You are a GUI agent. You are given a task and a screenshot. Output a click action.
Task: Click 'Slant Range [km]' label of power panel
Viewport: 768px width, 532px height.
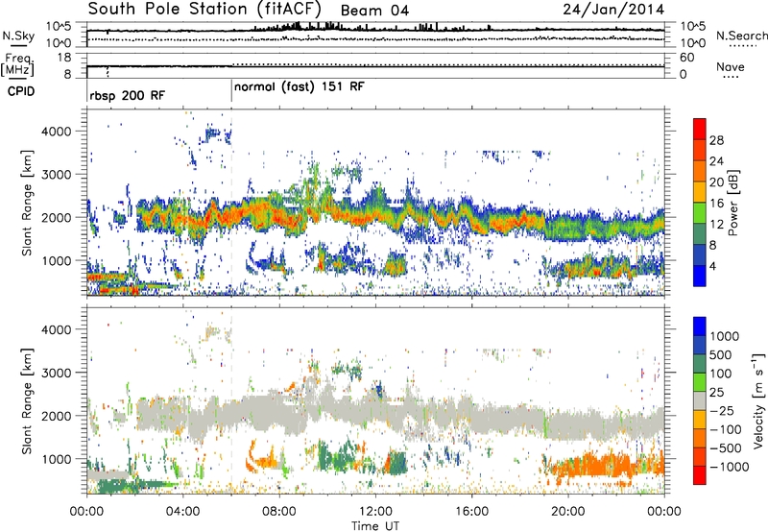[27, 203]
